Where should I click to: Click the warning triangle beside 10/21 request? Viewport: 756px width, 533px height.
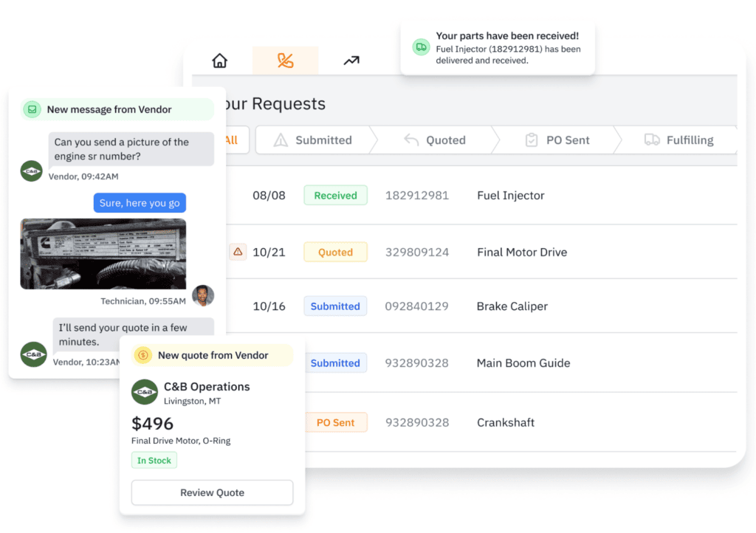238,252
